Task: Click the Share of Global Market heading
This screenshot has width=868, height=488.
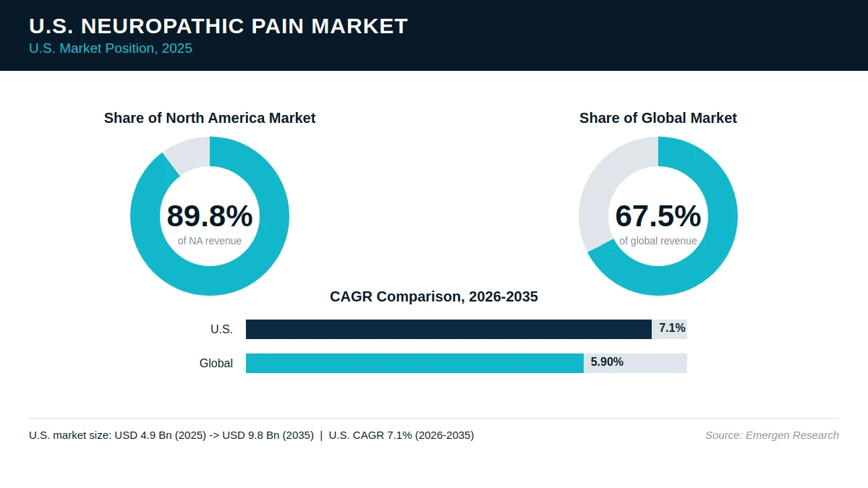Action: (658, 118)
